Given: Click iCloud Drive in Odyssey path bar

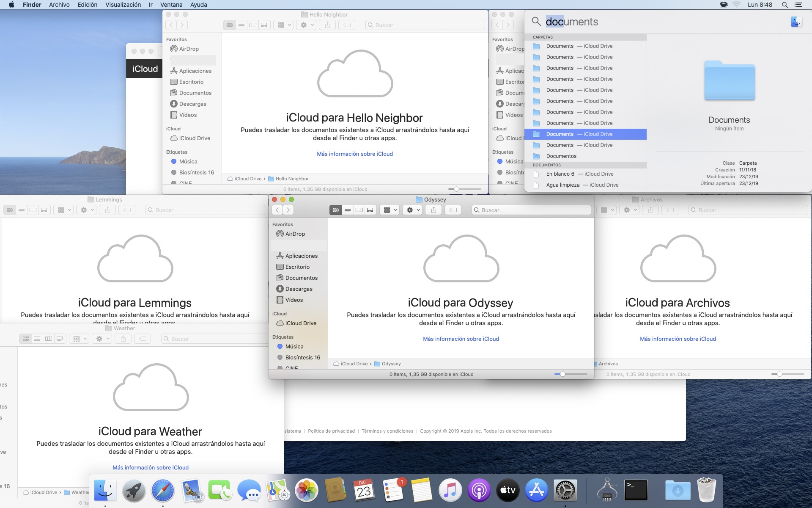Looking at the screenshot, I should [x=351, y=364].
